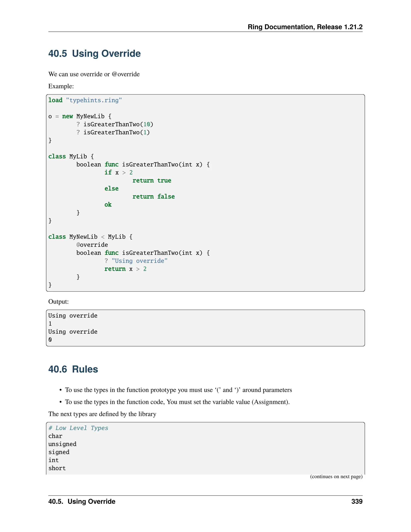
Task: Click the first "Using override" output line
Action: point(73,316)
